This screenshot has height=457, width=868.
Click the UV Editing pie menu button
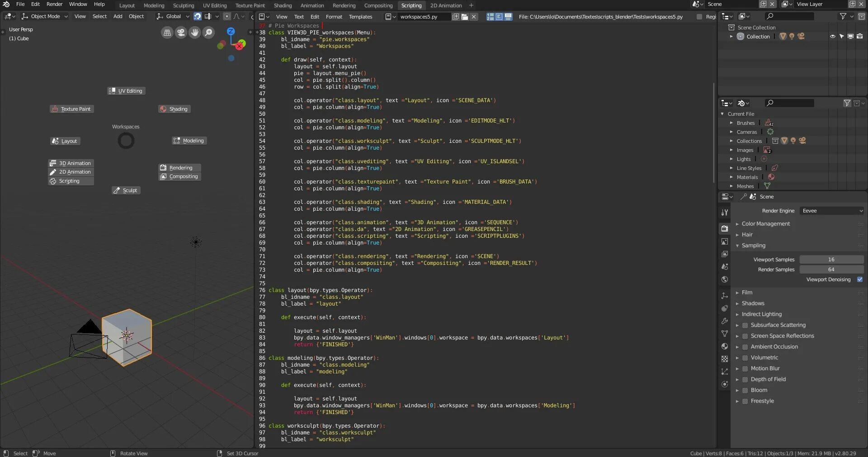coord(126,91)
